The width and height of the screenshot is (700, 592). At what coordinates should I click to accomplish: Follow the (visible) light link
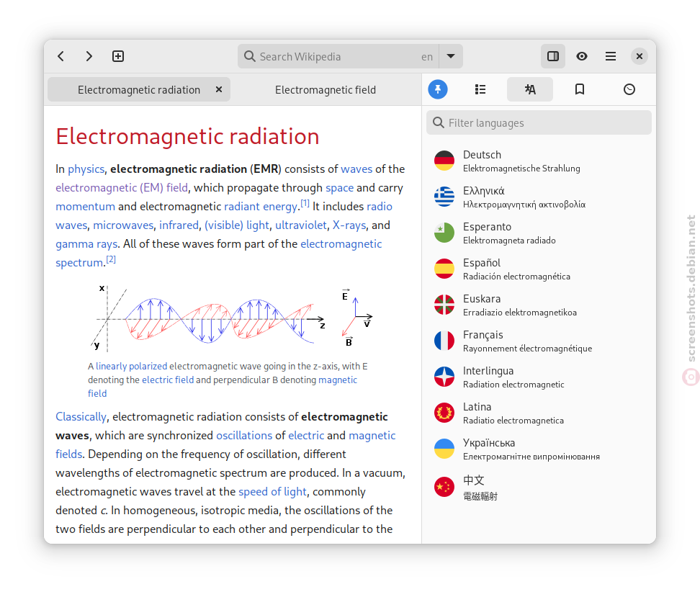(x=237, y=225)
